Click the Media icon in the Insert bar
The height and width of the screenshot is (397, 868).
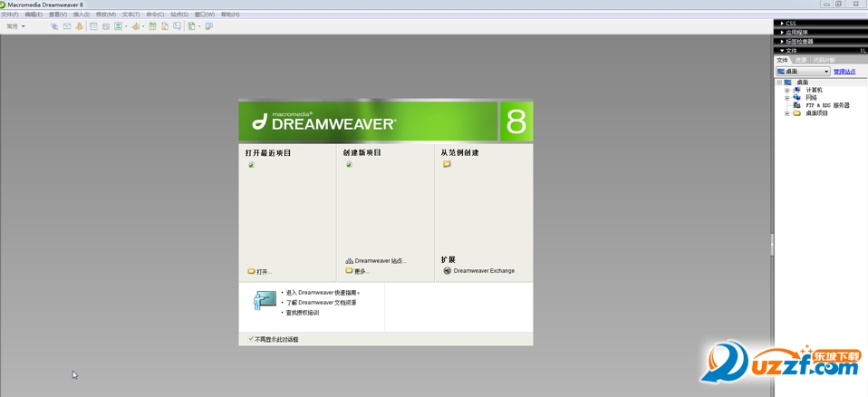tap(135, 26)
